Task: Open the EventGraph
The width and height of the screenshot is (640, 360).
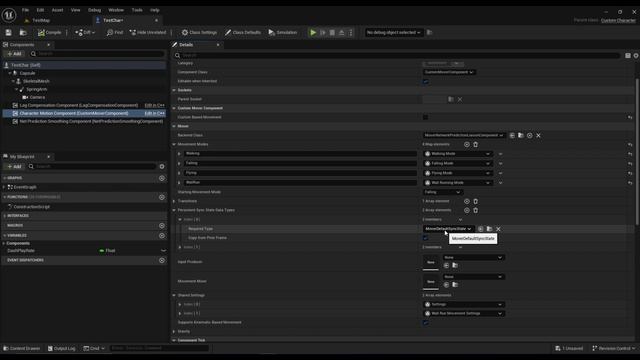Action: [x=24, y=187]
